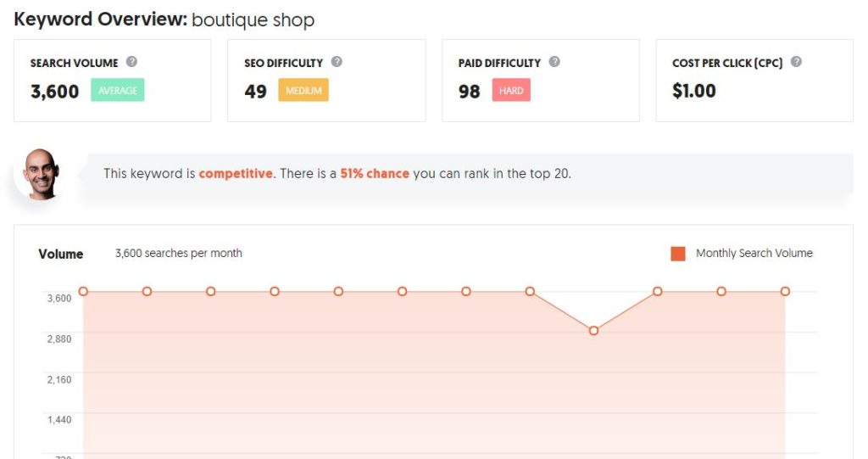Screen dimensions: 868x459
Task: Click the 3,600 search volume number
Action: pyautogui.click(x=55, y=92)
